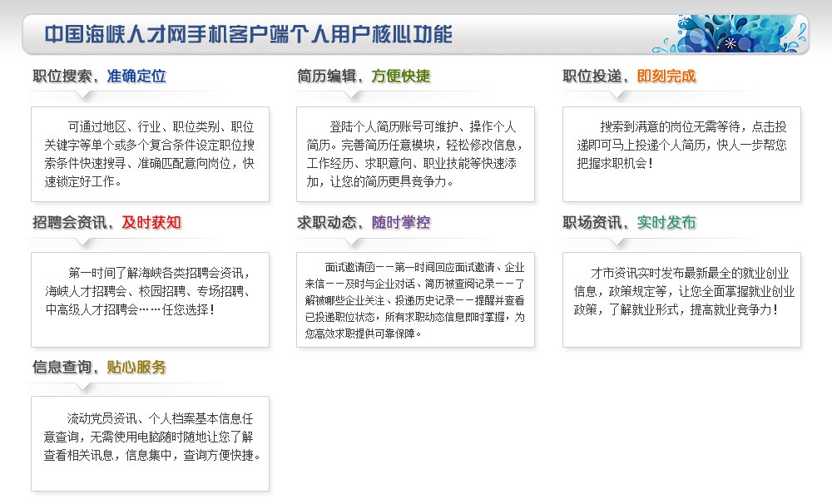Viewport: 832px width, 504px height.
Task: Click the line 把握求职机会!
Action: (615, 163)
